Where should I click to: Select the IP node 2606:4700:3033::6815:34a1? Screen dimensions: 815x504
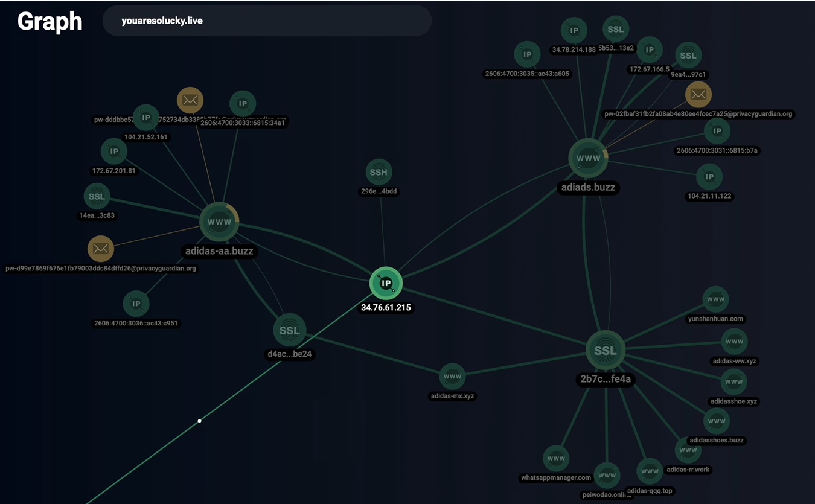[243, 104]
